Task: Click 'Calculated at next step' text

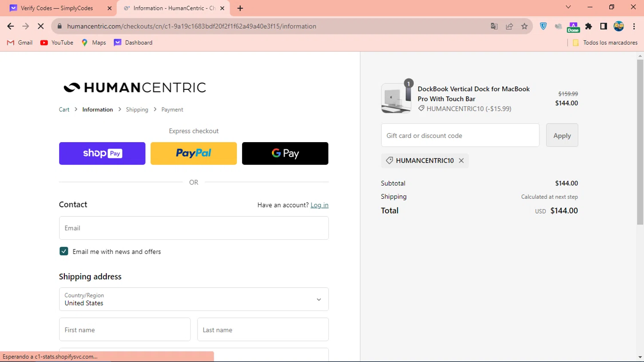Action: [x=550, y=197]
